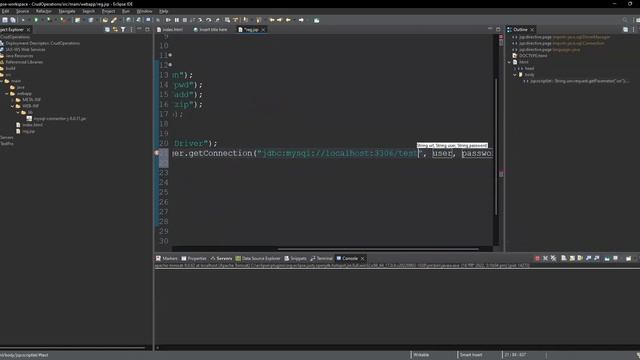Expand the META-INF folder
Image resolution: width=640 pixels, height=360 pixels.
coord(13,100)
